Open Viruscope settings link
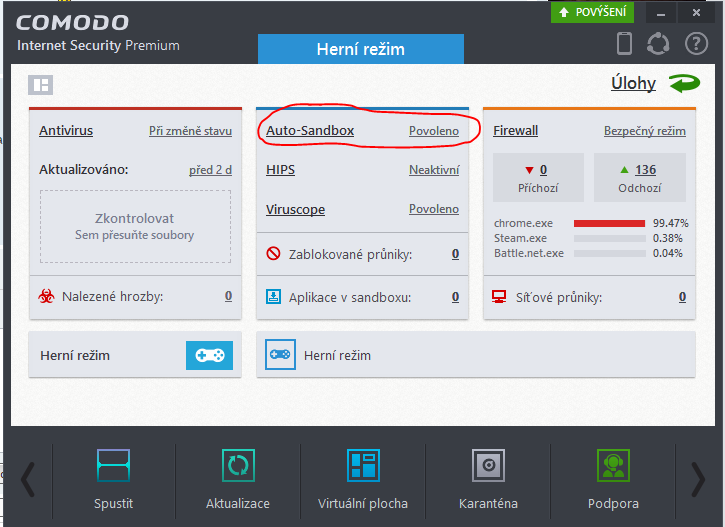The width and height of the screenshot is (725, 527). click(295, 209)
